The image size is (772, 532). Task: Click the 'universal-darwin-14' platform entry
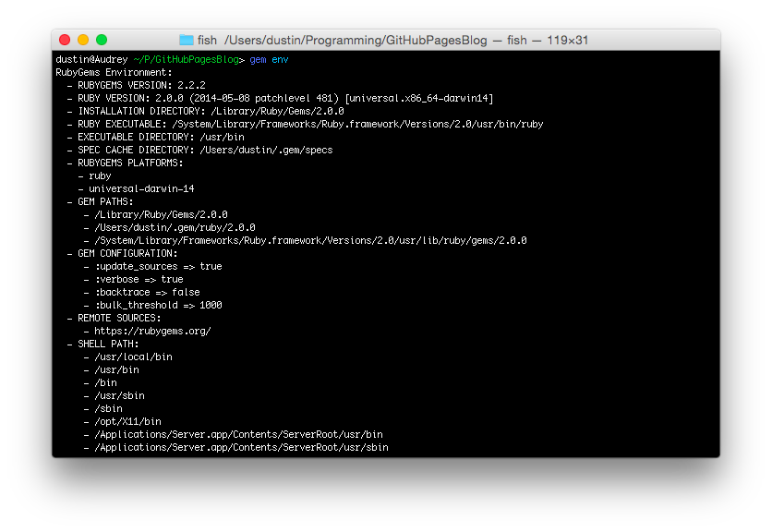137,188
